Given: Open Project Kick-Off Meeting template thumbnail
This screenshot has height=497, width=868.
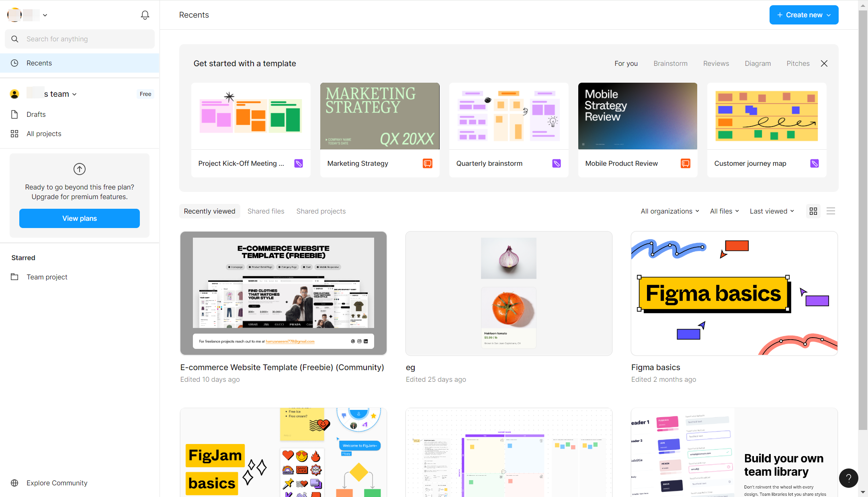Looking at the screenshot, I should (251, 116).
